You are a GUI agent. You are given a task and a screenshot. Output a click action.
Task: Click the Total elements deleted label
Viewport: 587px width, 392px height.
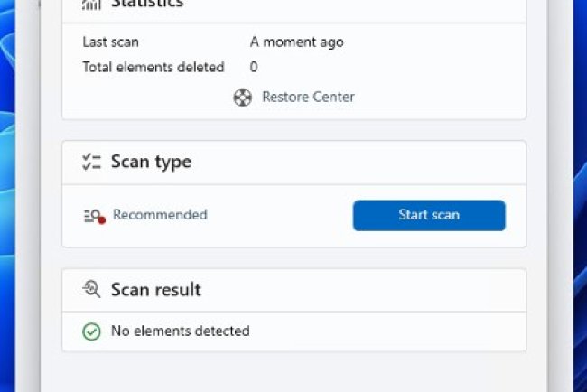click(153, 67)
